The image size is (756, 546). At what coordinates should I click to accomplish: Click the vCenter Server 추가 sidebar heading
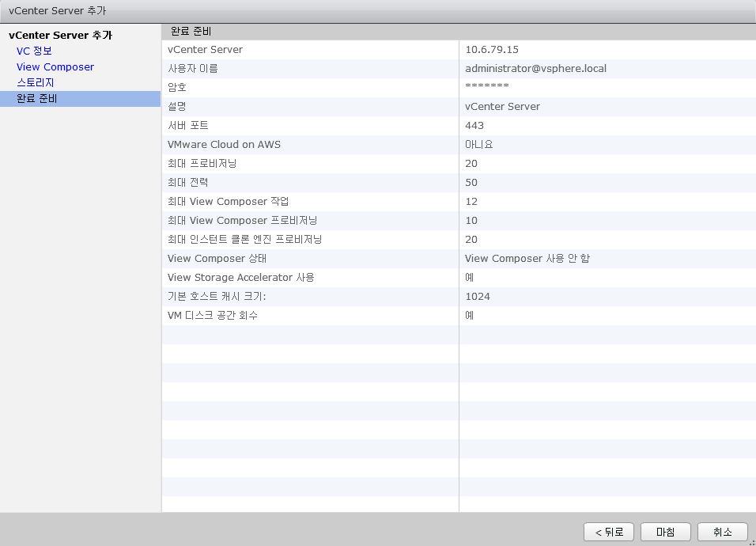click(x=60, y=35)
